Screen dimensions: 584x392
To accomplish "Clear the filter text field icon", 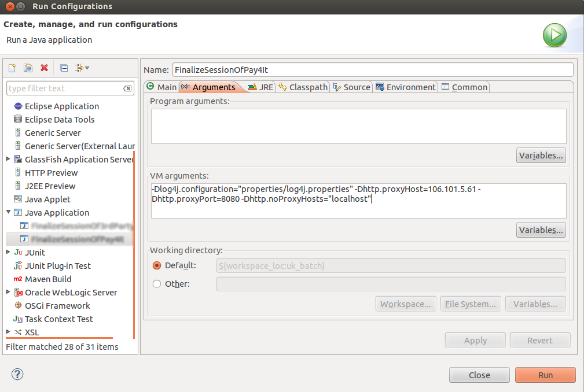I will point(127,88).
